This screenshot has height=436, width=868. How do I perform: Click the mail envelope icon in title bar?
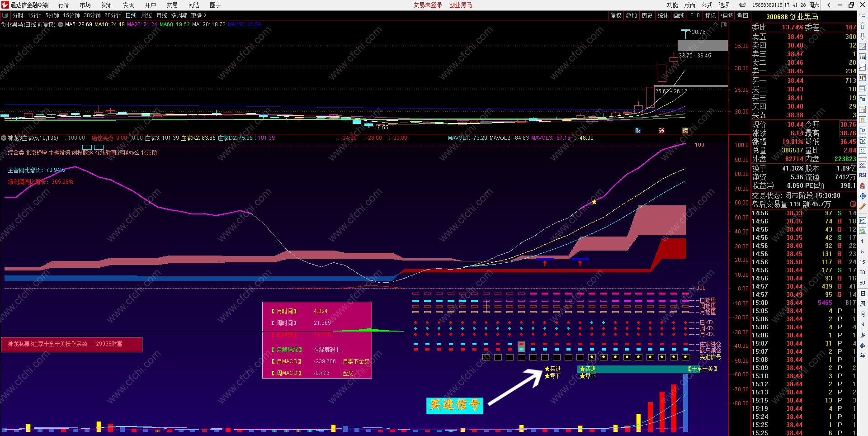pos(742,5)
